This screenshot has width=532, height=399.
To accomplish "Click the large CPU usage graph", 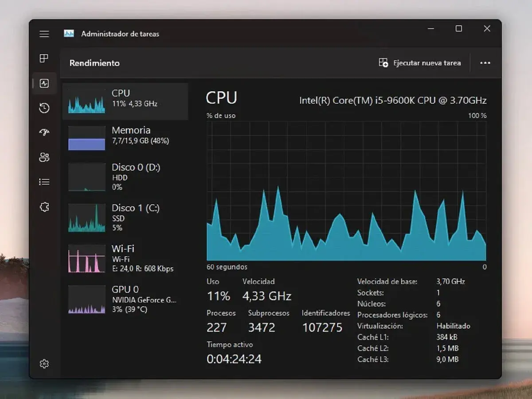I will (x=346, y=191).
